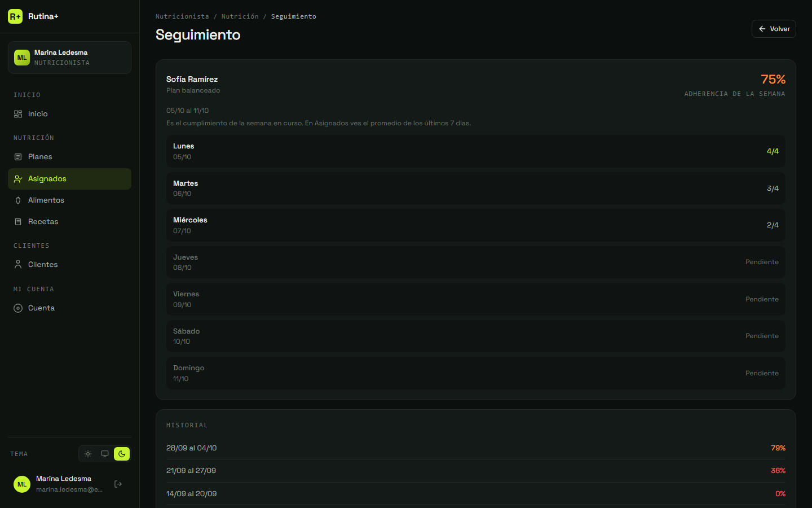Click the Cuenta circle icon
This screenshot has width=812, height=508.
pos(18,308)
